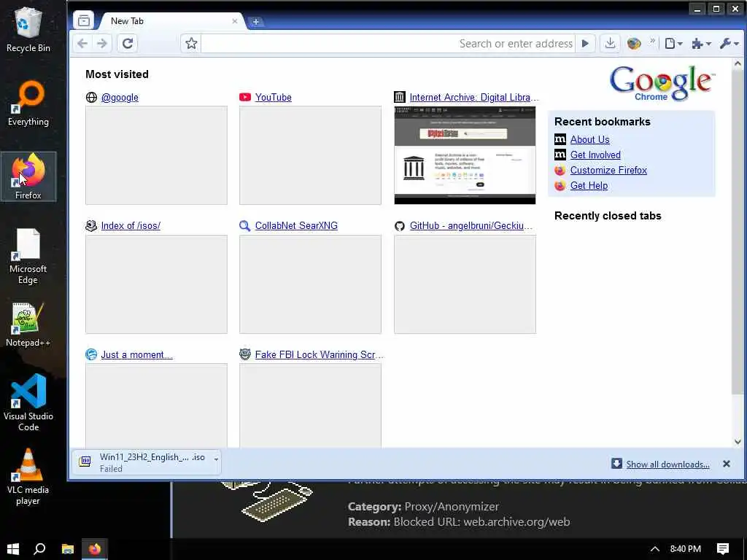Viewport: 747px width, 560px height.
Task: Select the Recycle Bin desktop icon
Action: pos(28,31)
